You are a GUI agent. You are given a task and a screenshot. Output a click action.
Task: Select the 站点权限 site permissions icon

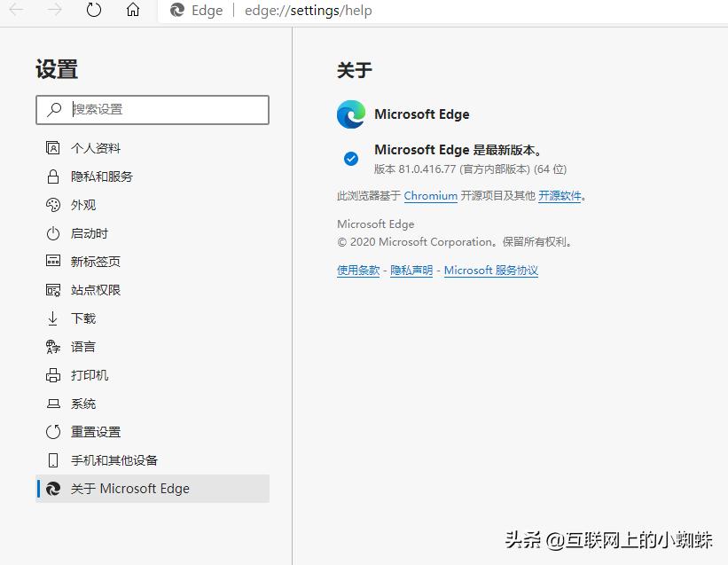[53, 289]
